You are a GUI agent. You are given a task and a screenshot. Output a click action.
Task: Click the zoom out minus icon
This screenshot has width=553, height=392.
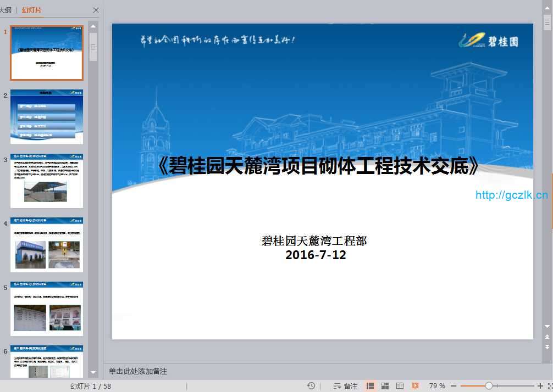click(x=454, y=386)
